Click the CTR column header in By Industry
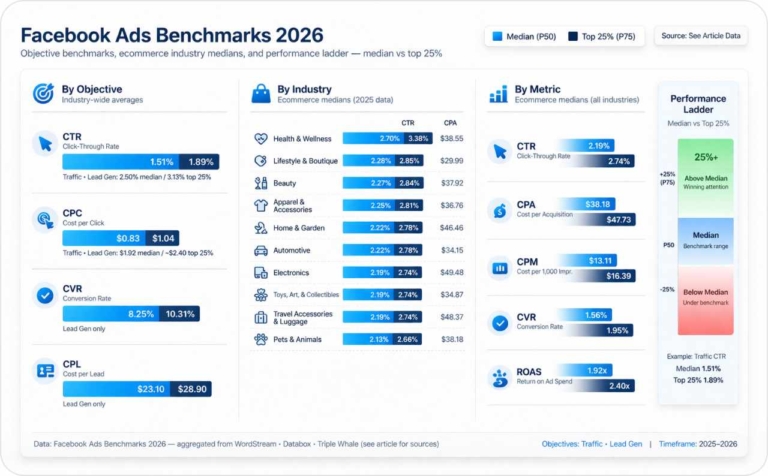The width and height of the screenshot is (768, 476). tap(408, 123)
